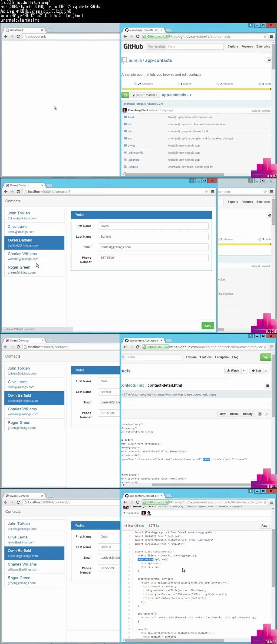Reload the about:blank page
The image size is (277, 644).
click(18, 36)
